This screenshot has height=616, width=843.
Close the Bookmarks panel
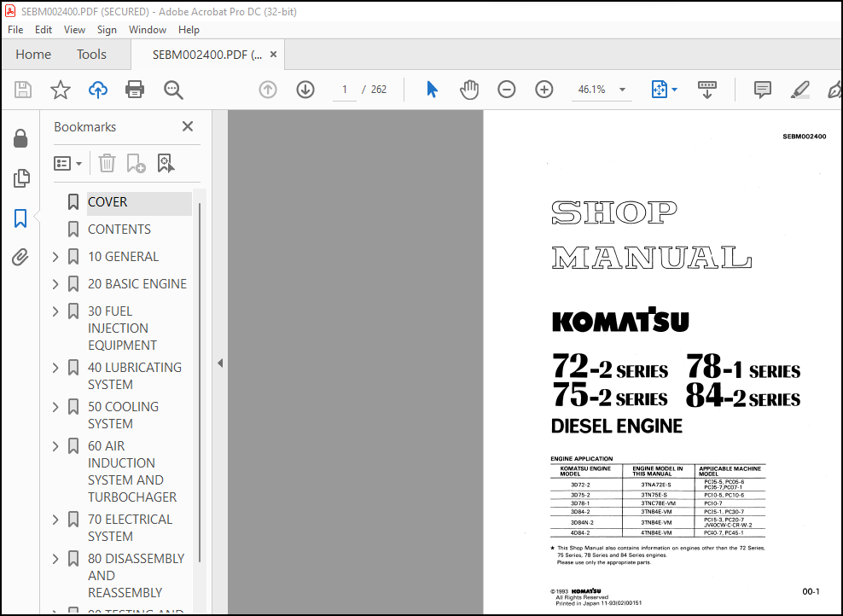click(x=188, y=126)
